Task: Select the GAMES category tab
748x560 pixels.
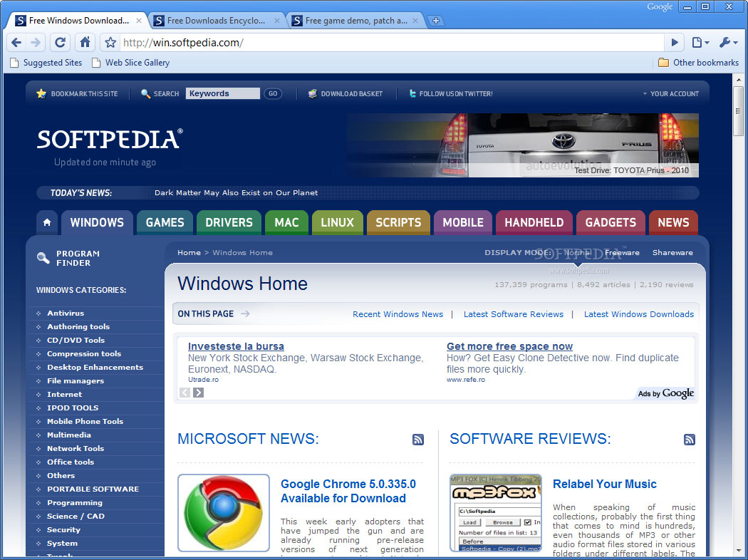Action: coord(165,222)
